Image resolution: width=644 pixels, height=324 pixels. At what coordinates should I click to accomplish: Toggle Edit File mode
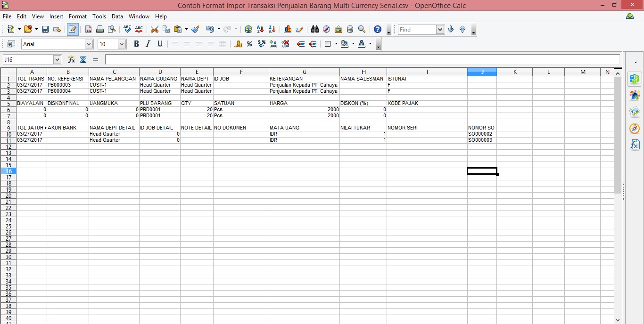[x=73, y=29]
